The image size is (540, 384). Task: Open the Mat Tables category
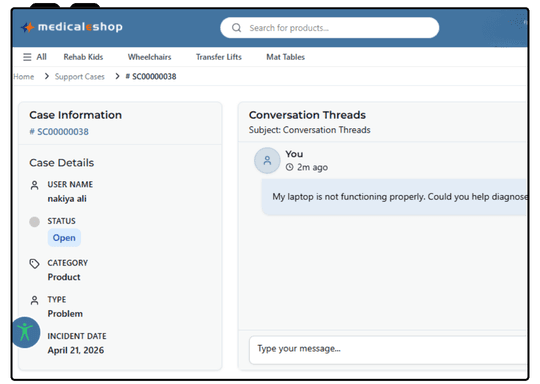point(285,57)
